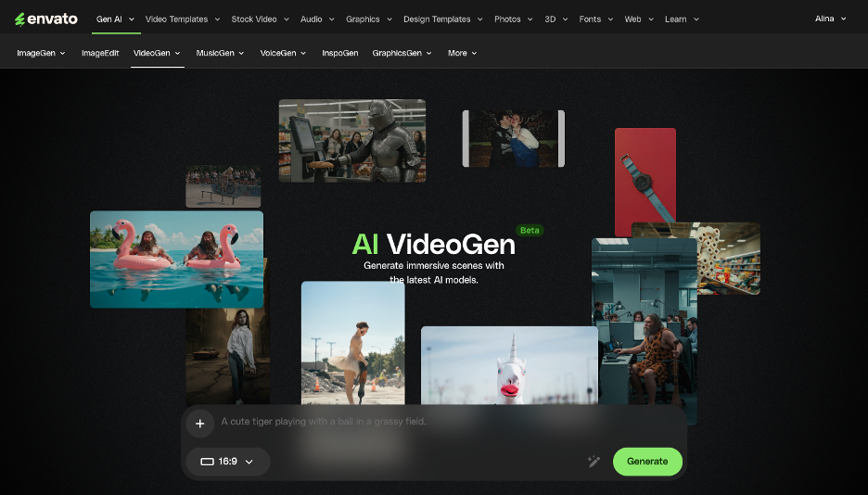Open the Alina account menu
Screen dimensions: 868x495
click(x=830, y=19)
